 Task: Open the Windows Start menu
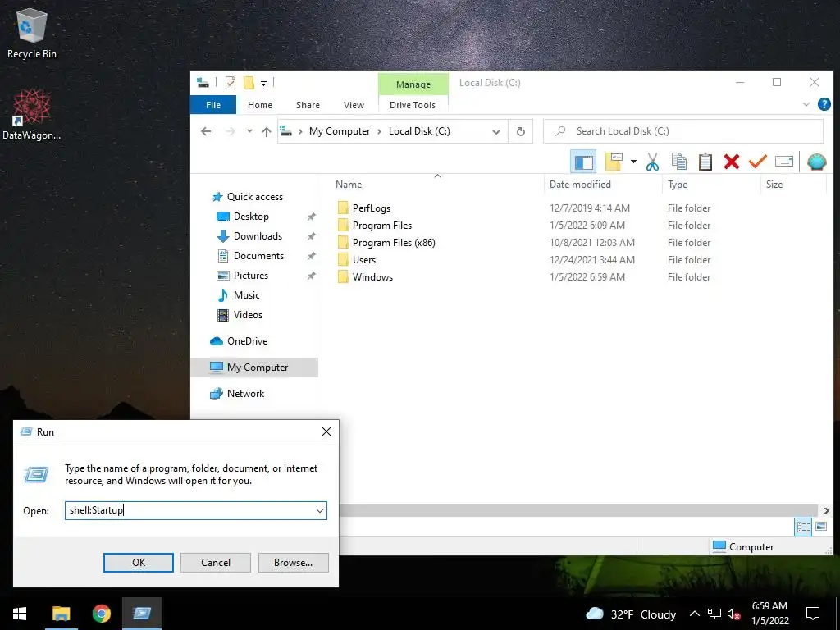(20, 614)
